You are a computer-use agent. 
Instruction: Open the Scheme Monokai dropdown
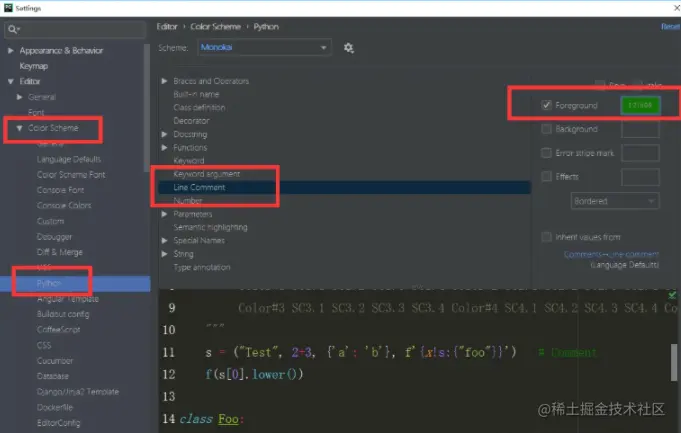click(264, 47)
